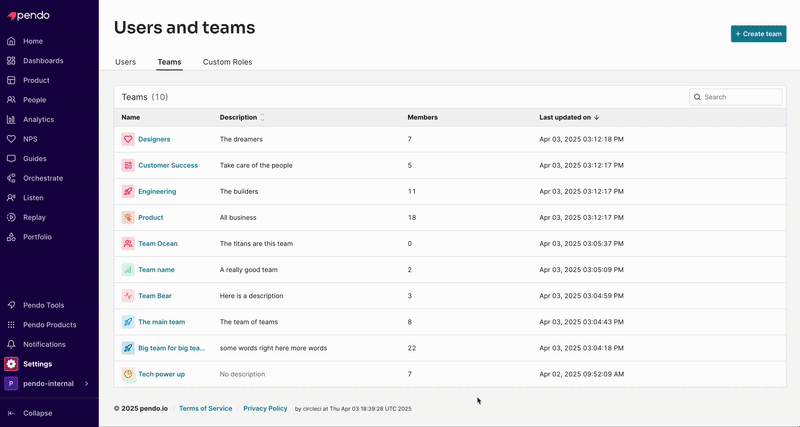
Task: Open the Team Ocean link
Action: click(158, 243)
